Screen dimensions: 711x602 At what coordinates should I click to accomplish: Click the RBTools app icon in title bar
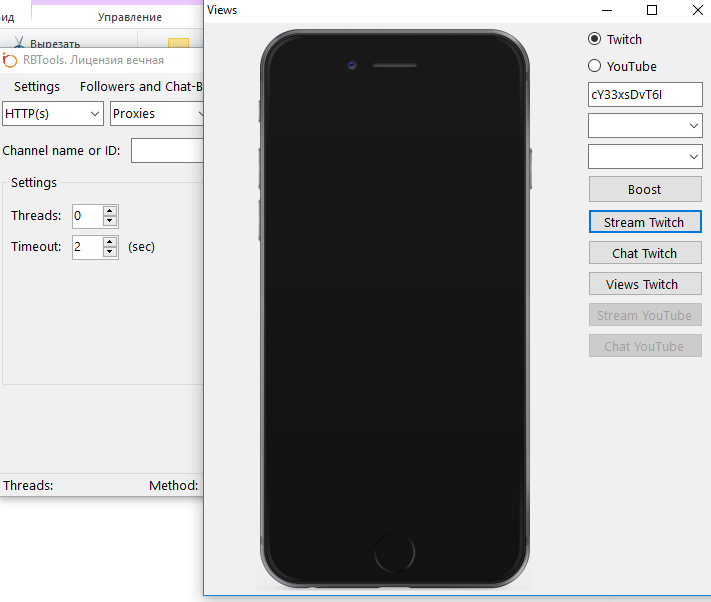(11, 60)
